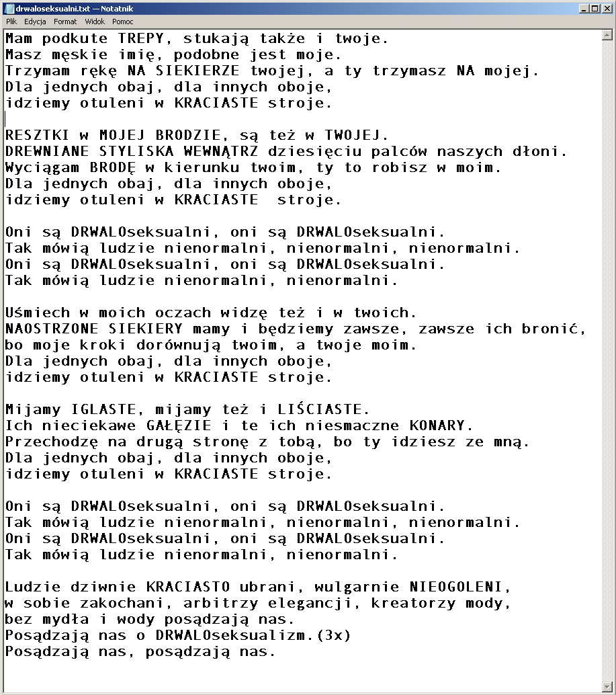
Task: Click the word GAŁĘZIE in the text
Action: [x=179, y=426]
